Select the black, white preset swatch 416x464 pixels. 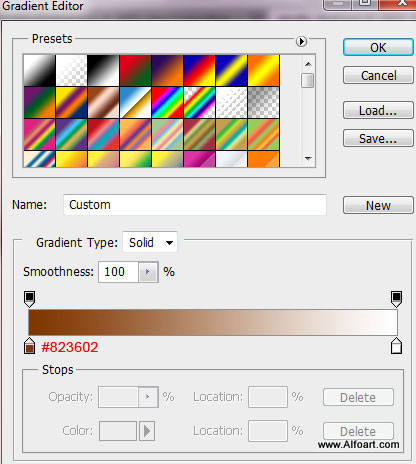pos(103,70)
